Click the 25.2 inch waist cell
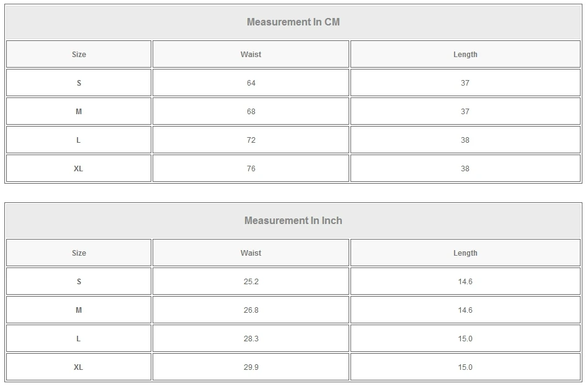Image resolution: width=588 pixels, height=386 pixels. 251,282
